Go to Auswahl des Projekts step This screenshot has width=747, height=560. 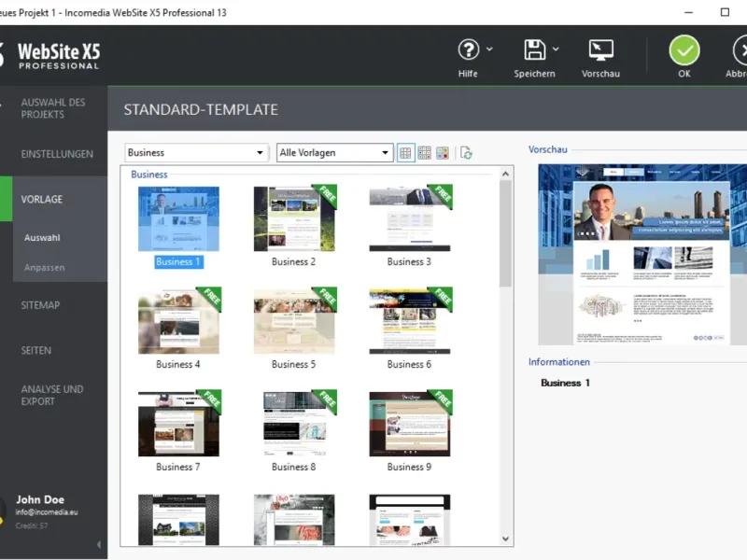click(x=53, y=108)
